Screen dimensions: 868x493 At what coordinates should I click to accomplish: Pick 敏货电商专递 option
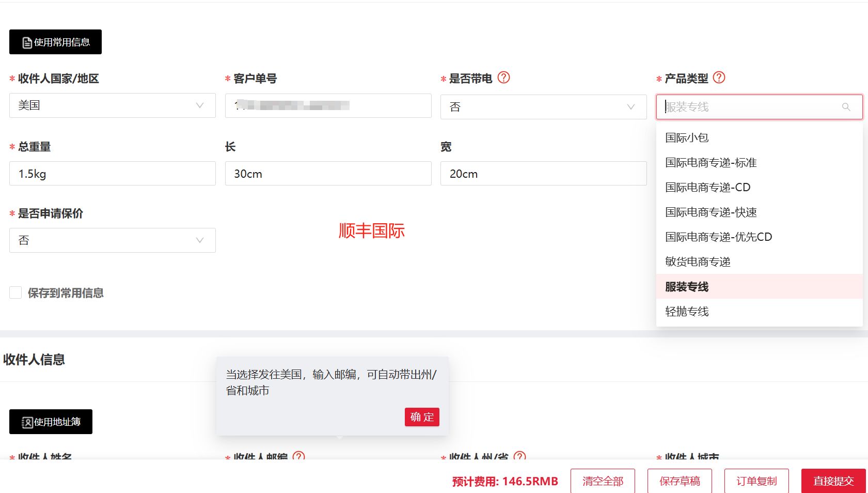click(x=760, y=261)
